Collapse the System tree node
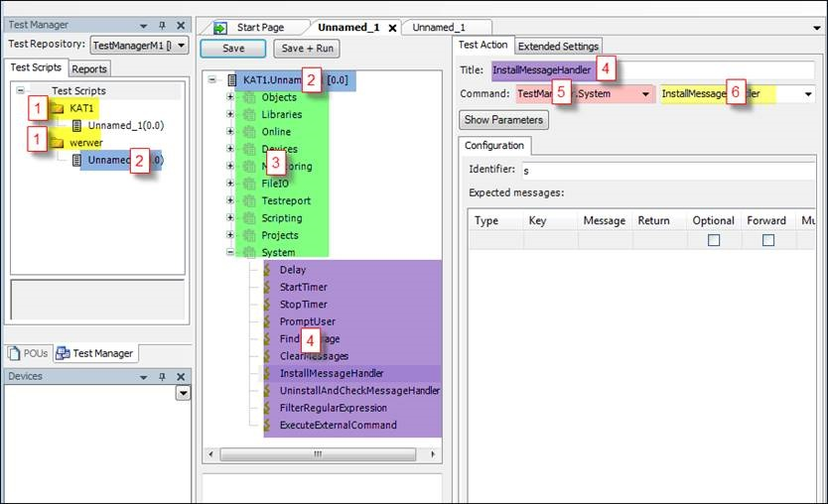The width and height of the screenshot is (828, 504). click(x=231, y=253)
